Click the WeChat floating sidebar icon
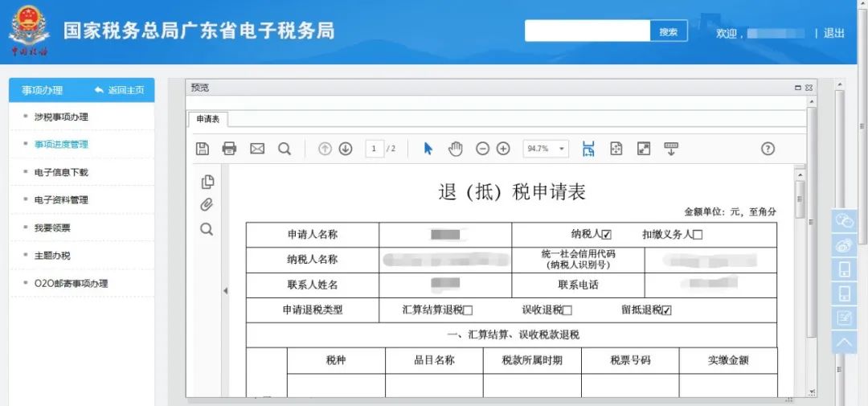The width and height of the screenshot is (868, 406). pyautogui.click(x=844, y=221)
